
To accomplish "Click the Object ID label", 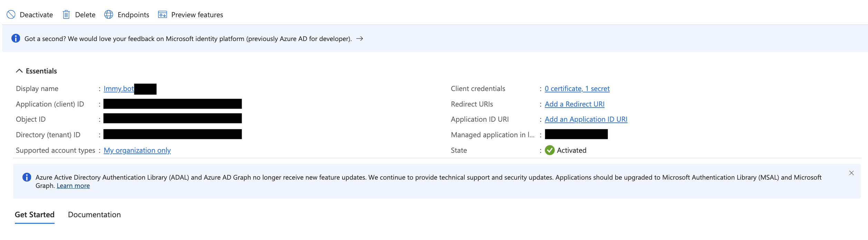I will pos(31,119).
